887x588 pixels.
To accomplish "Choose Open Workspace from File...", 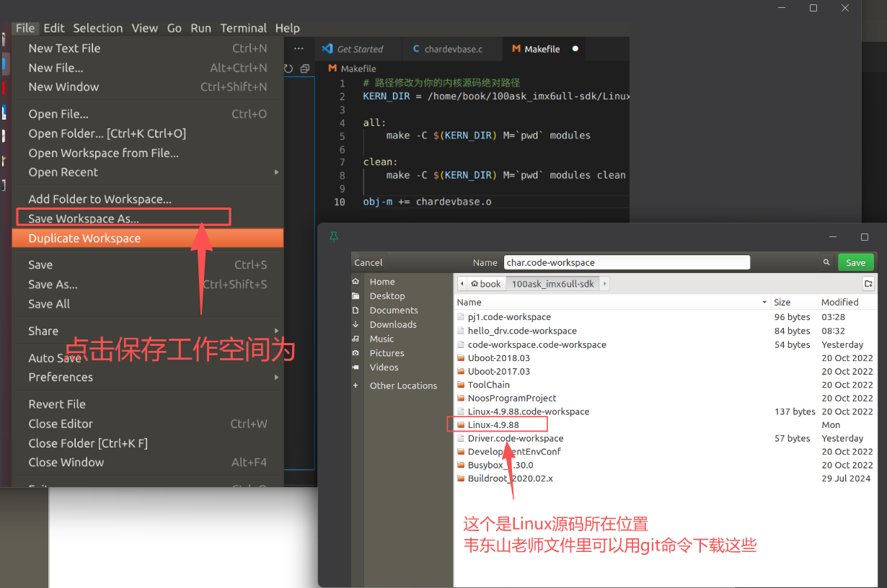I will pos(147,153).
